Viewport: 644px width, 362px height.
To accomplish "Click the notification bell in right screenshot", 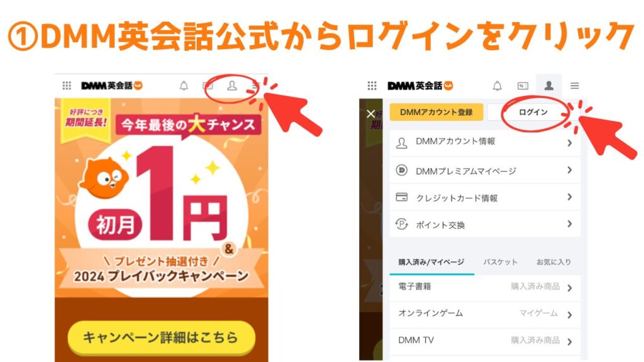I will tap(497, 85).
